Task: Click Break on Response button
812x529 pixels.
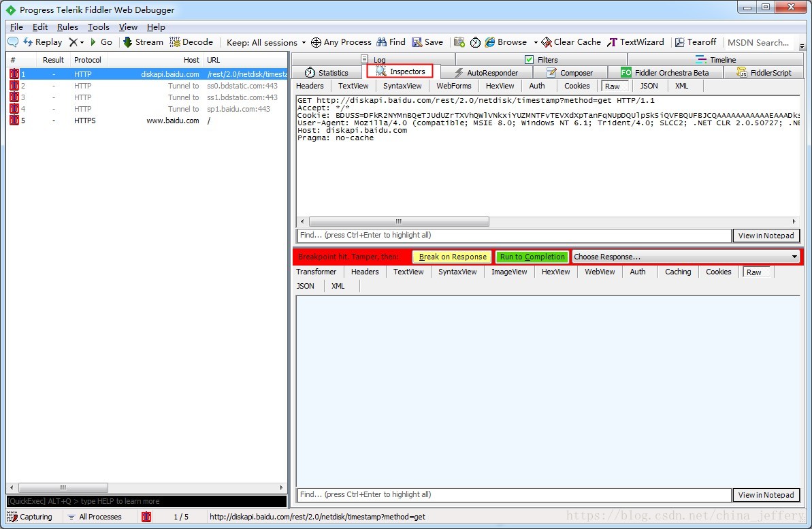Action: (x=453, y=257)
